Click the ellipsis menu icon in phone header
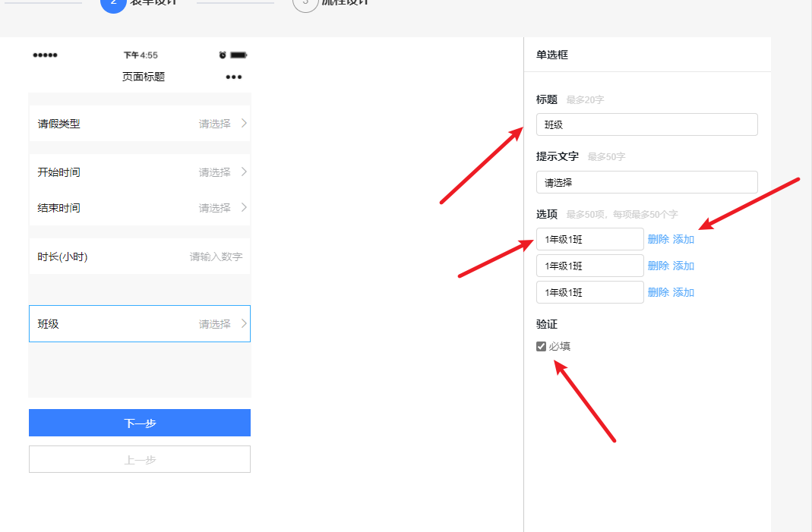The image size is (812, 532). click(233, 77)
